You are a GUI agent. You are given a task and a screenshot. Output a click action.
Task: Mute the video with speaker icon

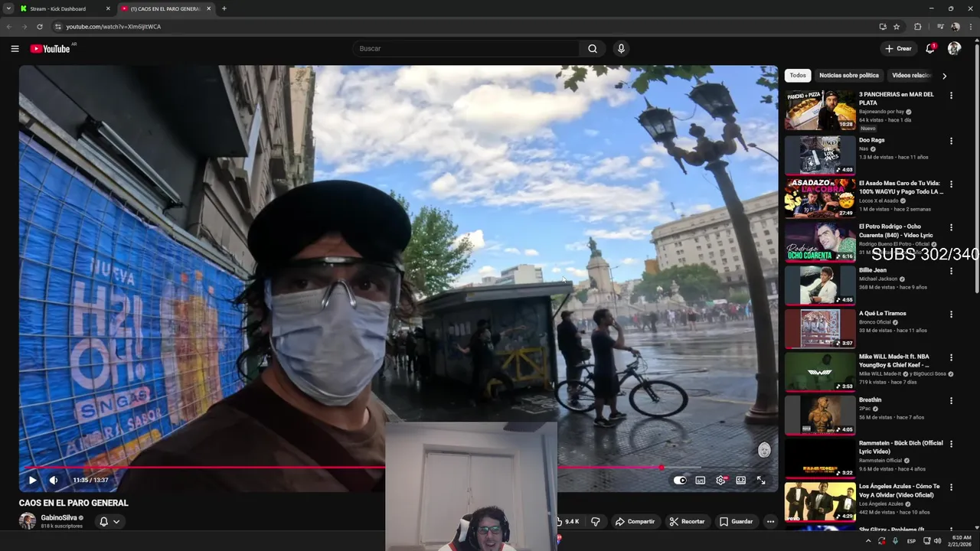(x=54, y=480)
